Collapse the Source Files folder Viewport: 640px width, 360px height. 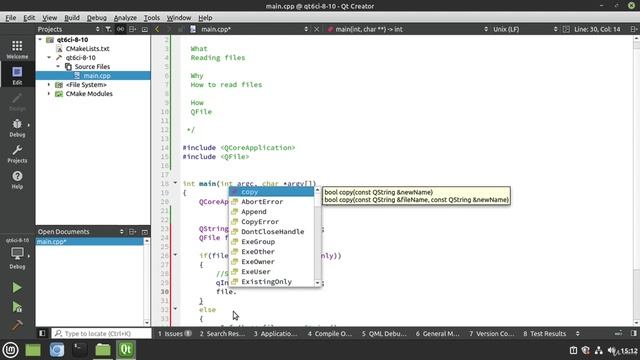pyautogui.click(x=58, y=67)
